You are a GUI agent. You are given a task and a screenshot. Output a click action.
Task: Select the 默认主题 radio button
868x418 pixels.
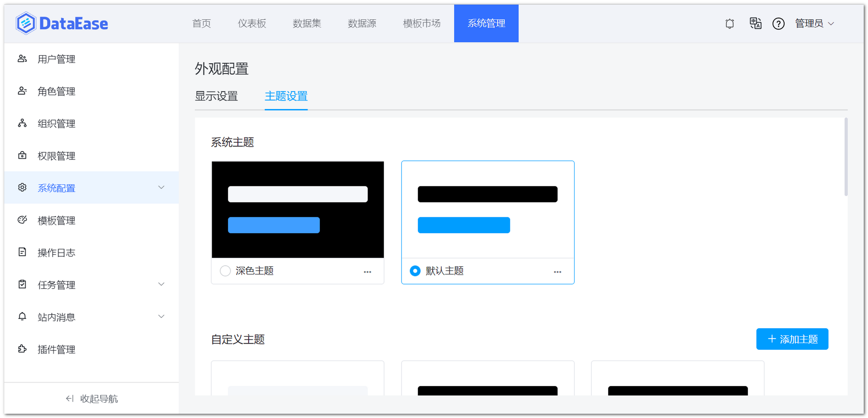415,271
